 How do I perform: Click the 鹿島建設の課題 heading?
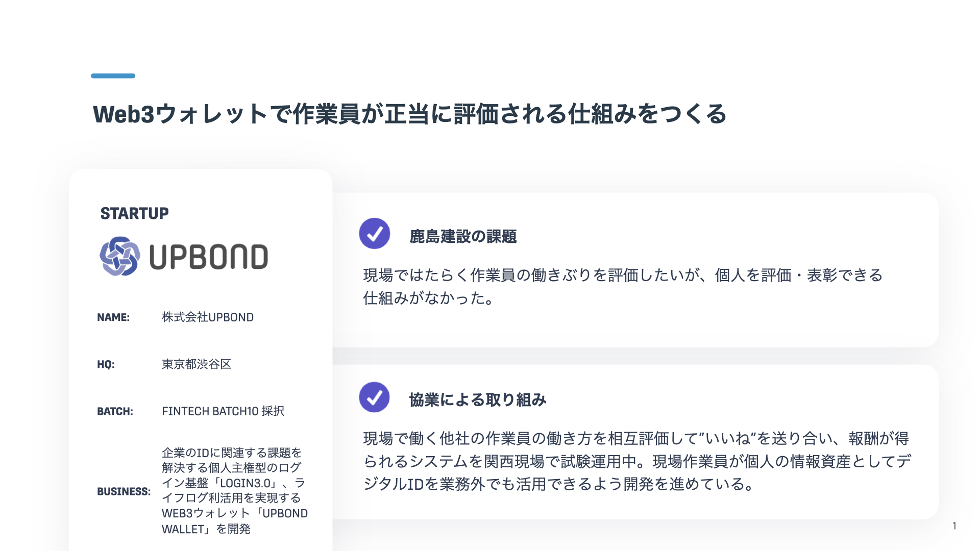(x=463, y=237)
